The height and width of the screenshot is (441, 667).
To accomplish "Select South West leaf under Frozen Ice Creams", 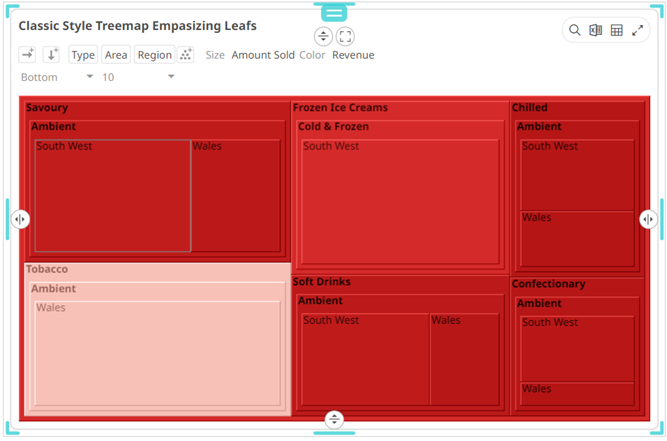I will pos(400,202).
